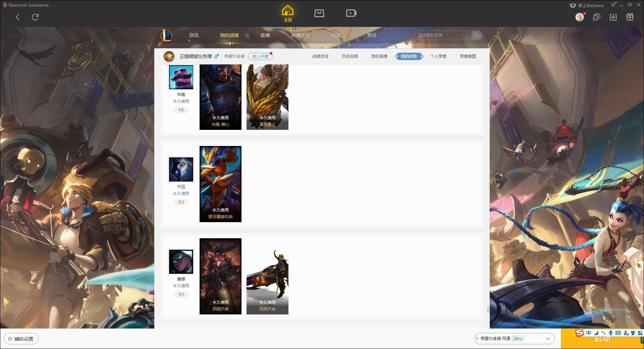The height and width of the screenshot is (349, 644).
Task: Switch to the 发现 tab
Action: point(336,35)
